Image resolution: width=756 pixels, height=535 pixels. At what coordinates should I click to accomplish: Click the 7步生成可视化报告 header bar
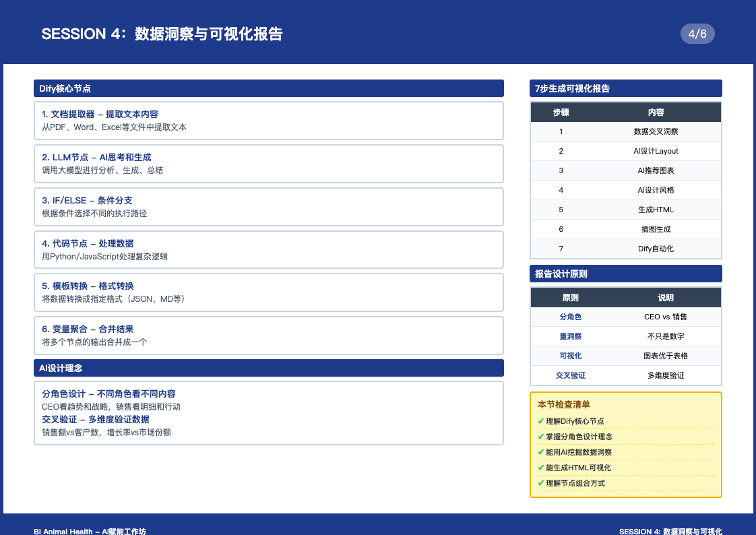[x=625, y=88]
